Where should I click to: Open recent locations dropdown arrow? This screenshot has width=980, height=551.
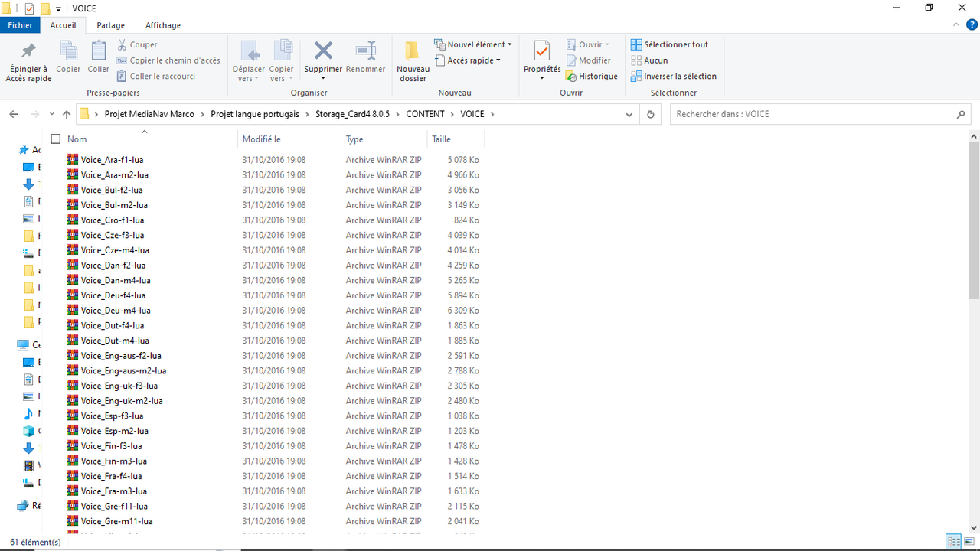click(x=52, y=114)
